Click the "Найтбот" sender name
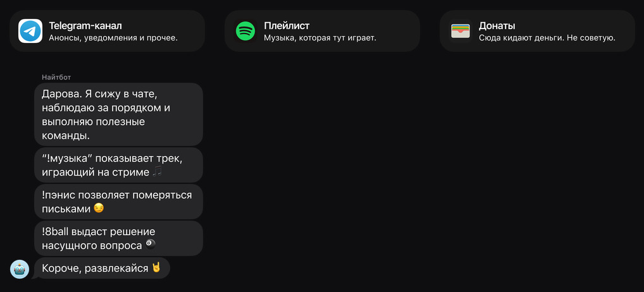 click(56, 77)
